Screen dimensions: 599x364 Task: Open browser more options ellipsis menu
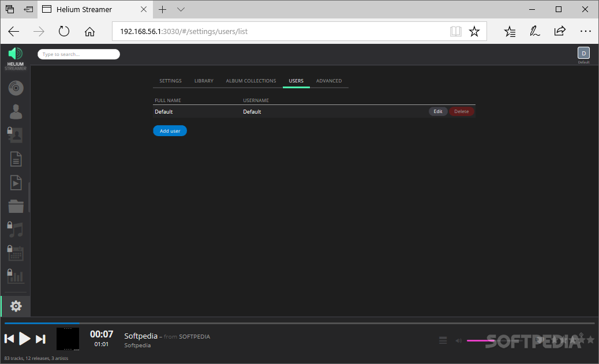point(585,31)
